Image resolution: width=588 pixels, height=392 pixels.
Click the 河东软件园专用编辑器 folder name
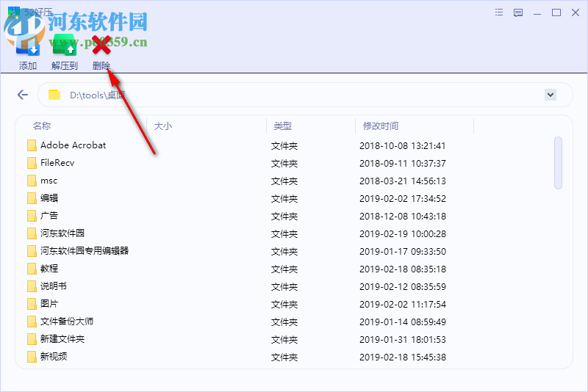(85, 251)
